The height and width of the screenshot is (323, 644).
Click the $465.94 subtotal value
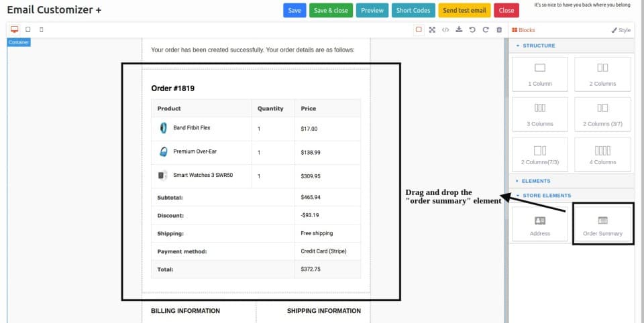tap(311, 197)
